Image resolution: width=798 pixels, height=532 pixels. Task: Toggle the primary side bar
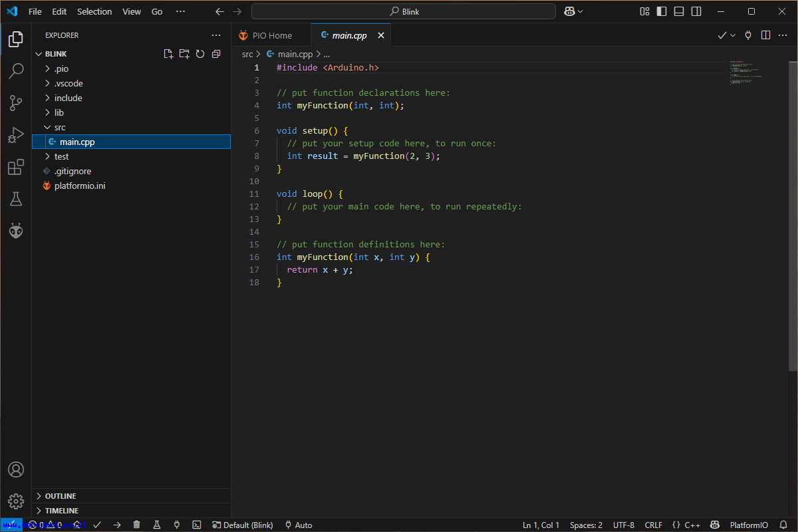[662, 11]
